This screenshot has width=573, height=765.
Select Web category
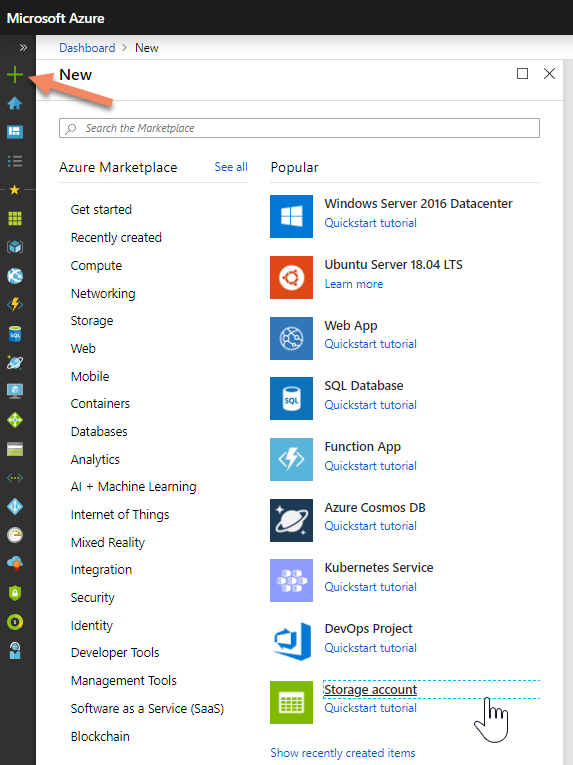(83, 348)
